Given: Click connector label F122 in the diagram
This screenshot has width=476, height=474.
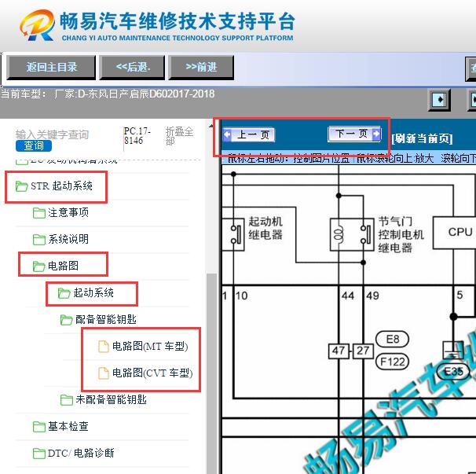Looking at the screenshot, I should tap(392, 362).
